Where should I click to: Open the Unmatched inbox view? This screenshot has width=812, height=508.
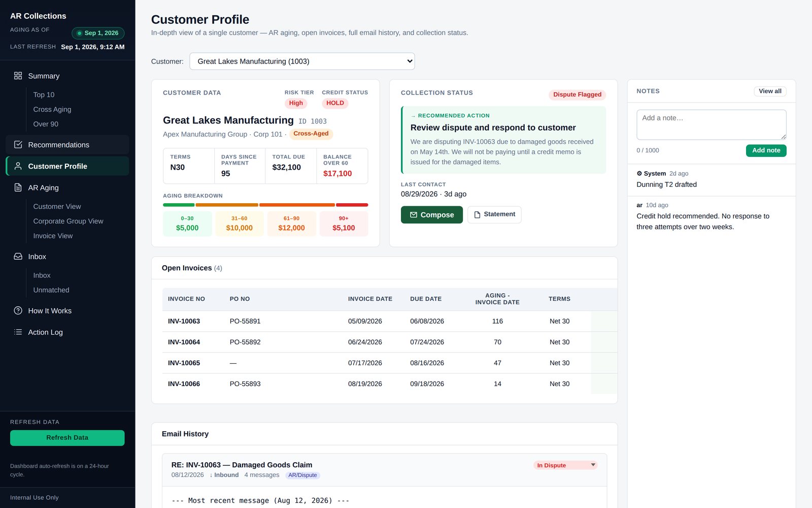tap(51, 290)
